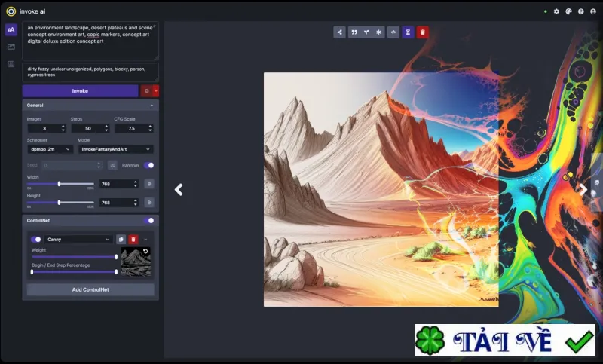Click Add ControlNet button
The image size is (603, 364).
click(x=90, y=289)
